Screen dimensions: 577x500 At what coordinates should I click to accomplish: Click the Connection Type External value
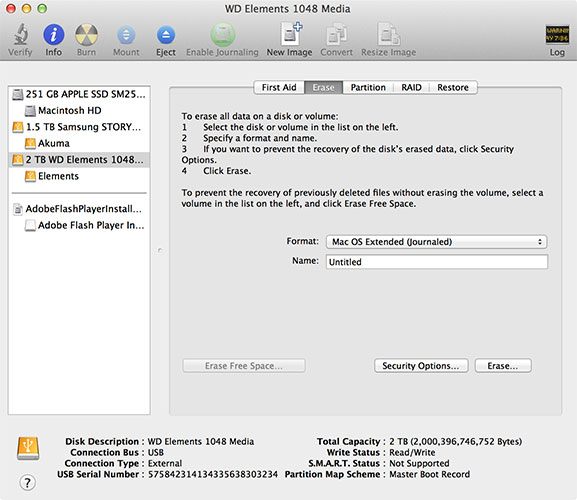coord(165,463)
